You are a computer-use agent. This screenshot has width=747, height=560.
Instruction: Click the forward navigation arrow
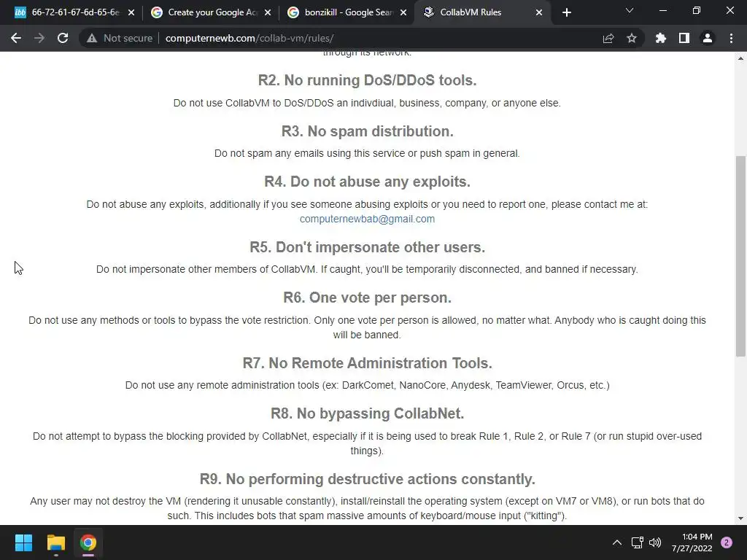[39, 38]
